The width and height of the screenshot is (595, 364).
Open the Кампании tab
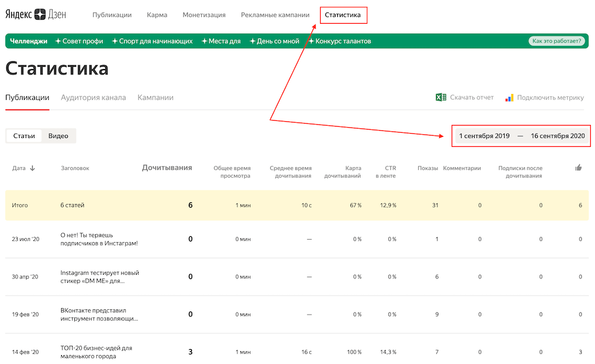tap(155, 98)
